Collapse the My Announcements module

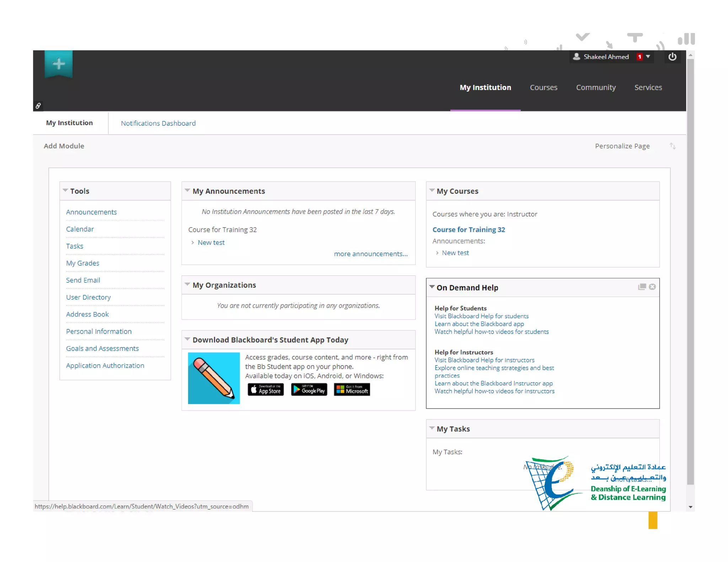pos(187,190)
